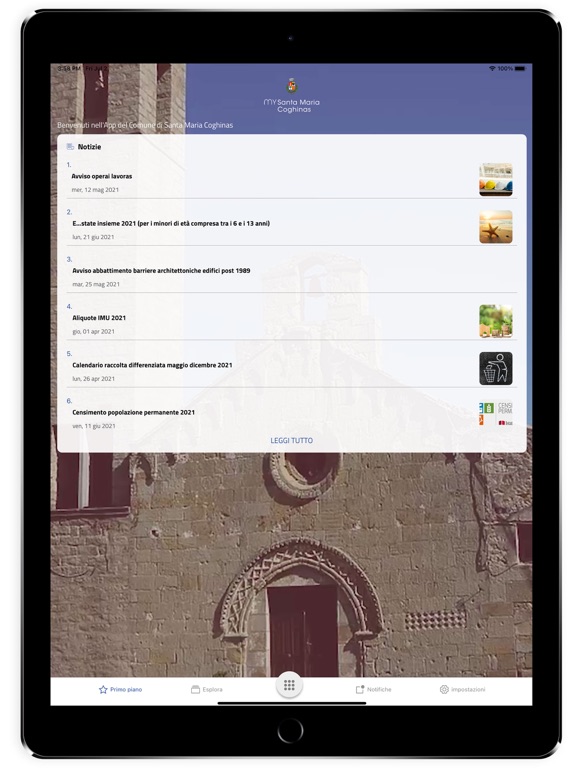Click the iPad home indicator bar

coord(291,703)
